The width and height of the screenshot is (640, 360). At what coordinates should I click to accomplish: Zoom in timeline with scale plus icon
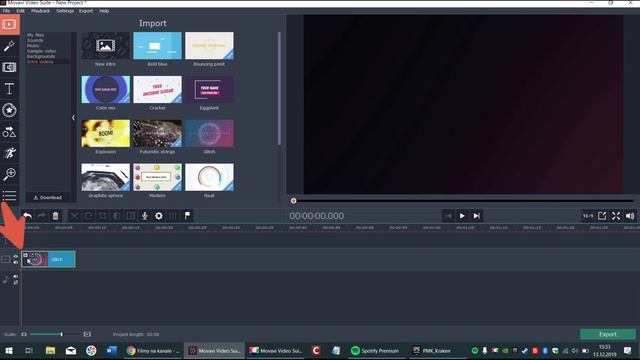(x=87, y=334)
